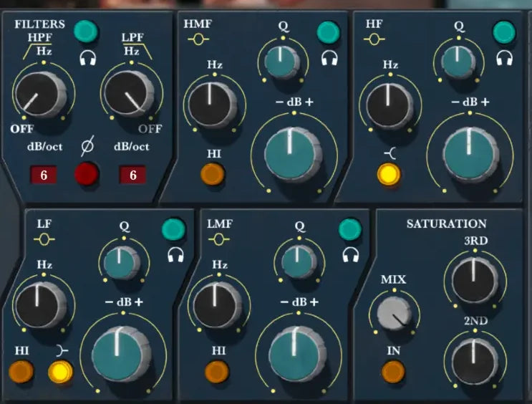Click the HPF frequency knob
532x404 pixels.
point(40,95)
